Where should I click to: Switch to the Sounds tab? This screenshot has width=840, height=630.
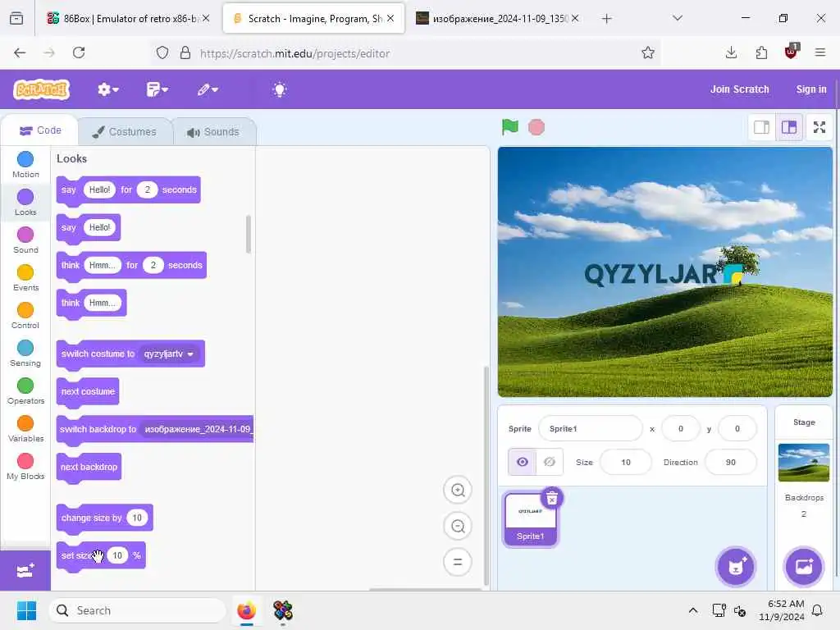point(214,132)
